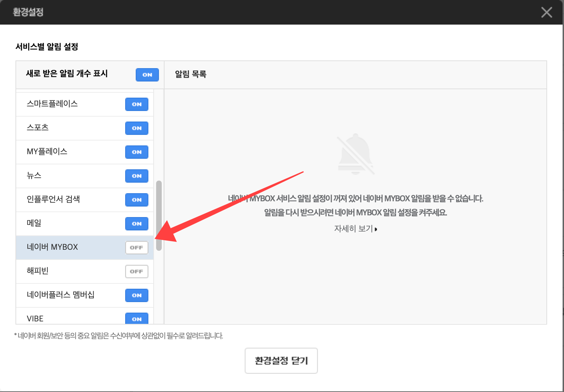Toggle the 뉴스 alert switch
This screenshot has width=564, height=392.
(137, 176)
